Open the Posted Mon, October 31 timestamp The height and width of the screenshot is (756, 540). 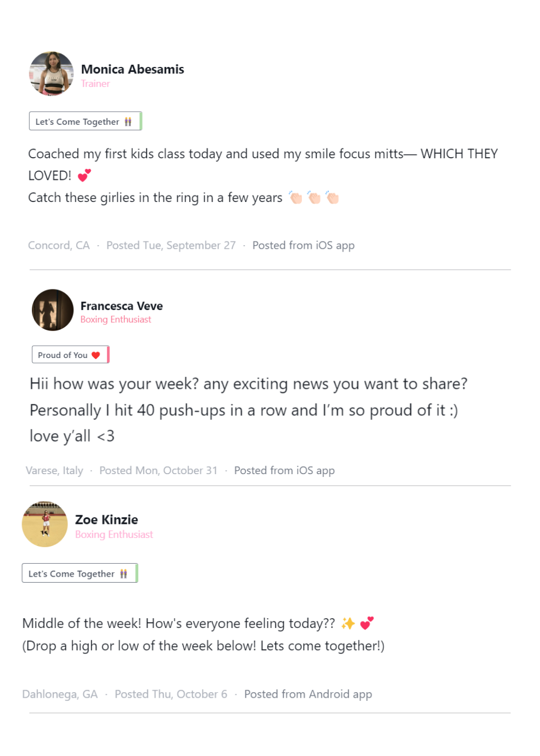click(x=158, y=471)
